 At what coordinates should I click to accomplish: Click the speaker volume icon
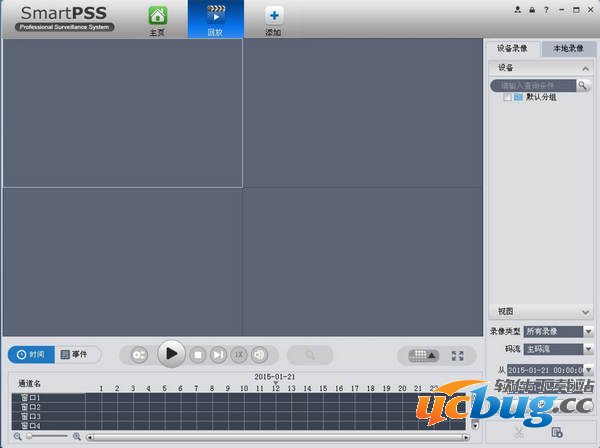[x=259, y=354]
